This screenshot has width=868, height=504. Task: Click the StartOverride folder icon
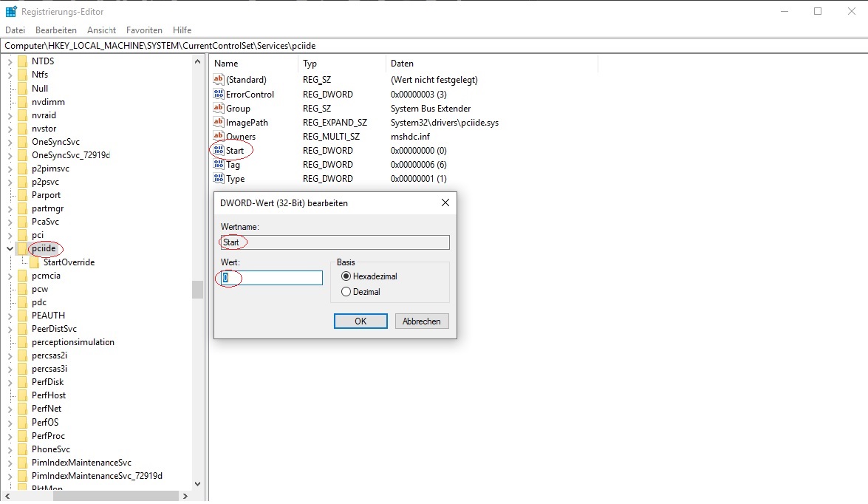tap(34, 262)
